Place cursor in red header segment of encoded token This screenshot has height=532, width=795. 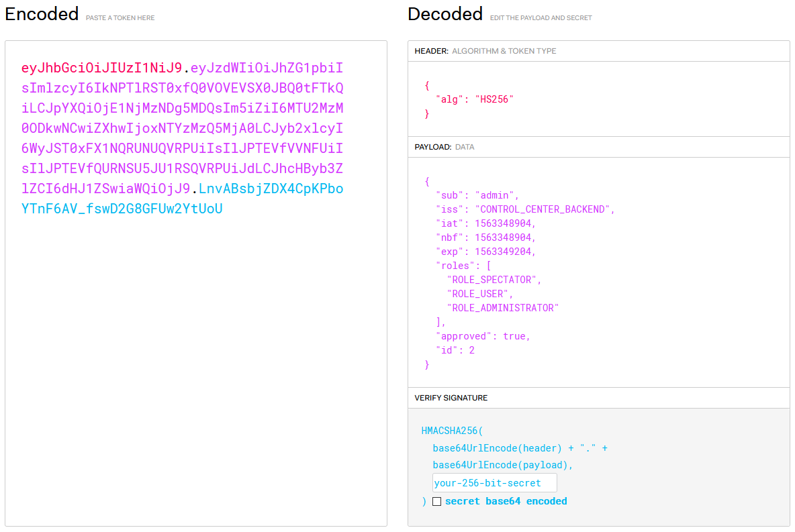(101, 68)
